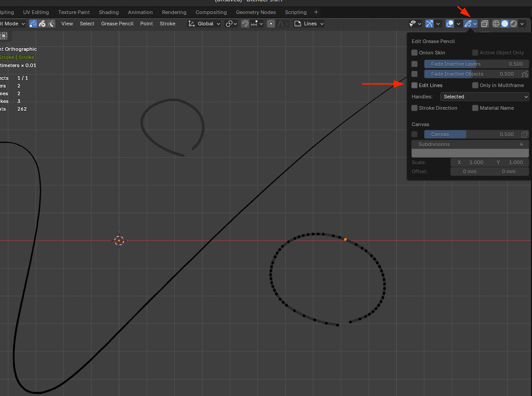Viewport: 532px width, 396px height.
Task: Expand the Lines drawing dropdown
Action: [x=309, y=24]
